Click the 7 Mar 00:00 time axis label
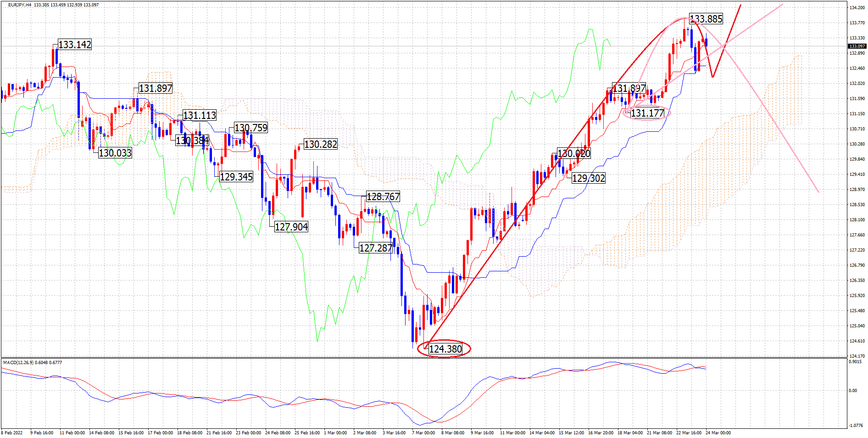This screenshot has width=868, height=438. click(423, 433)
